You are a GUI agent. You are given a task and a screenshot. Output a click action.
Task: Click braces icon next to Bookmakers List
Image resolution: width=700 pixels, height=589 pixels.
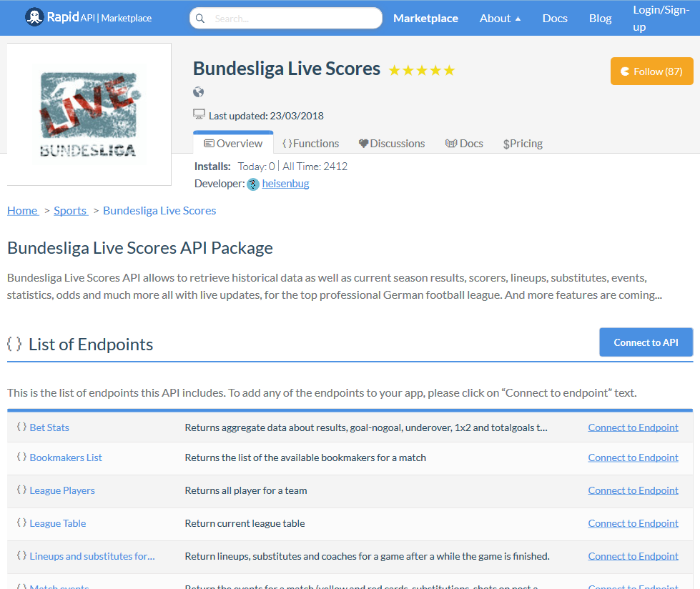click(21, 457)
